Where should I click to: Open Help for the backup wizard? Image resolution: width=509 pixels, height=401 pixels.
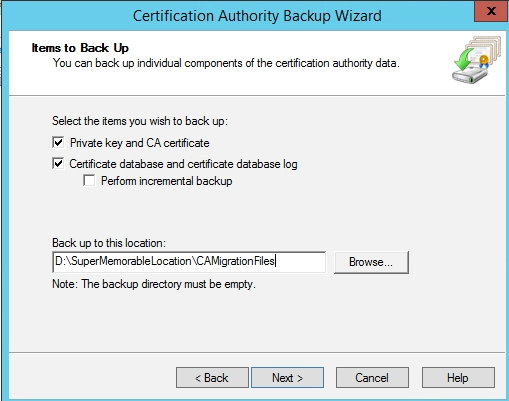click(x=458, y=378)
